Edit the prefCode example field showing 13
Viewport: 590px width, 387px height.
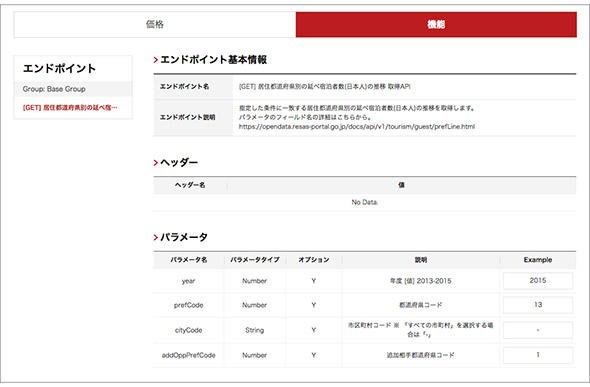click(x=538, y=305)
